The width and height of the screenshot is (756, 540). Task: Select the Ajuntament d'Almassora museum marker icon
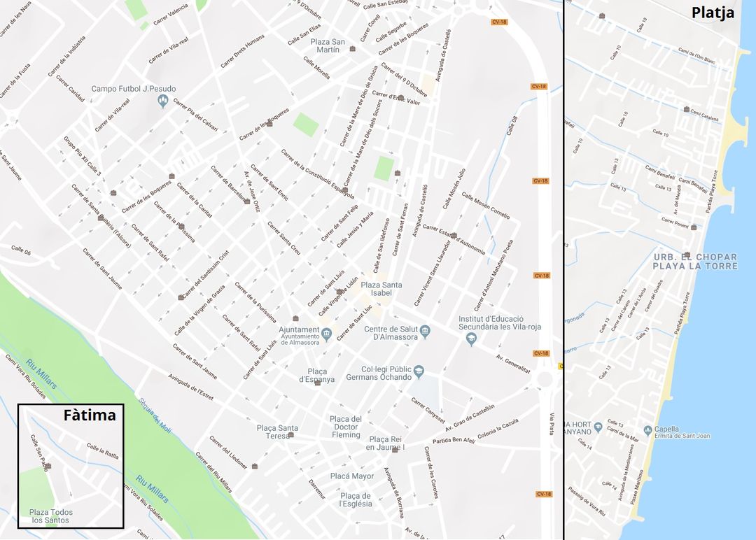pos(326,334)
